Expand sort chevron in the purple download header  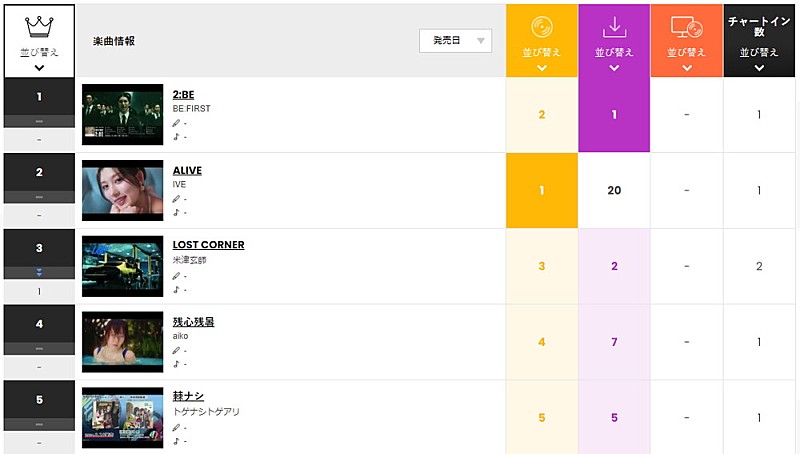(x=614, y=68)
